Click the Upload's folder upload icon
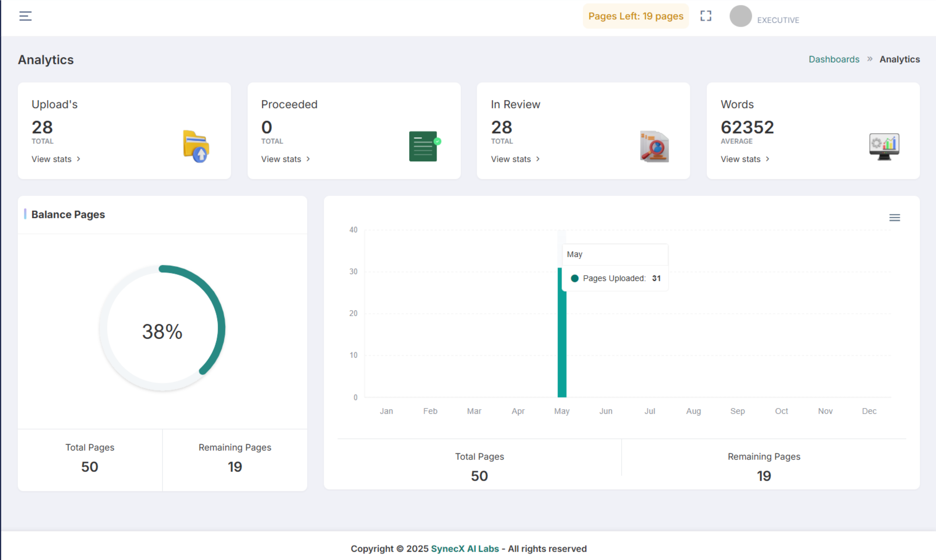Viewport: 936px width, 560px height. click(x=196, y=146)
